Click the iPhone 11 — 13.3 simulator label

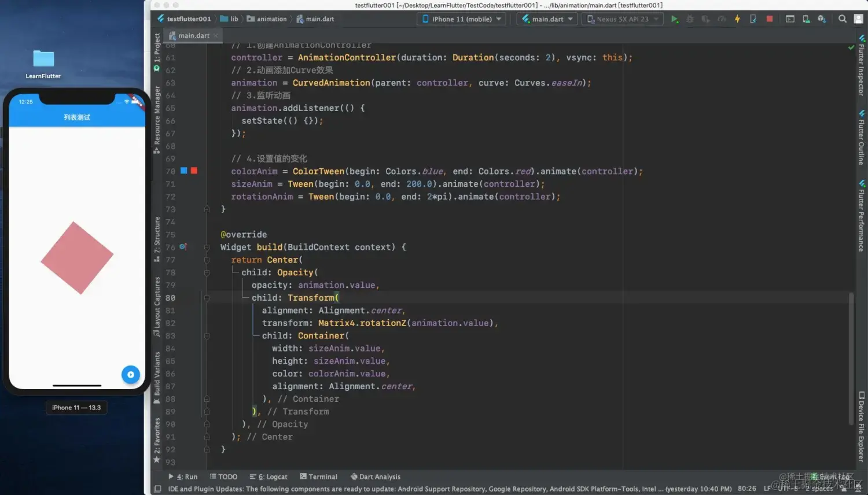[x=76, y=408]
